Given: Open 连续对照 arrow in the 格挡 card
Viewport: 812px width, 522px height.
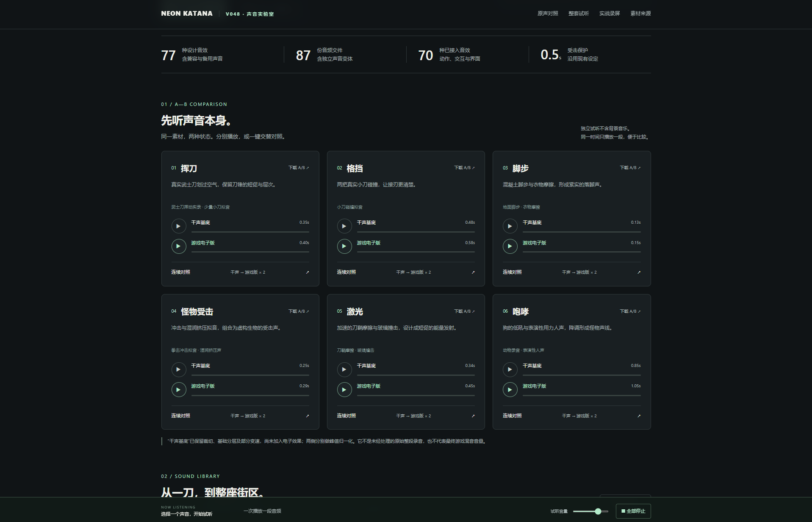Looking at the screenshot, I should 473,272.
